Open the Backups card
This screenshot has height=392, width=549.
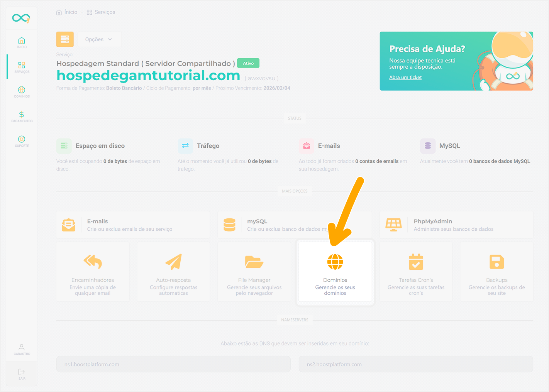pyautogui.click(x=496, y=272)
